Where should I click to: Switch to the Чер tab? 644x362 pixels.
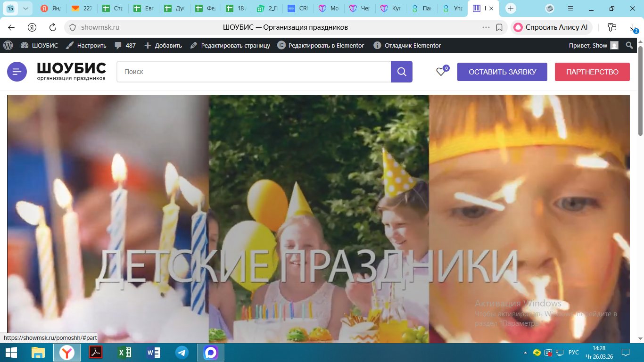(x=359, y=8)
